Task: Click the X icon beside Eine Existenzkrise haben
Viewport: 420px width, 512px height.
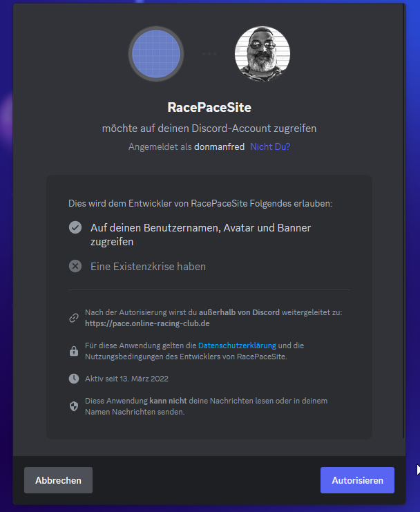Action: click(75, 266)
